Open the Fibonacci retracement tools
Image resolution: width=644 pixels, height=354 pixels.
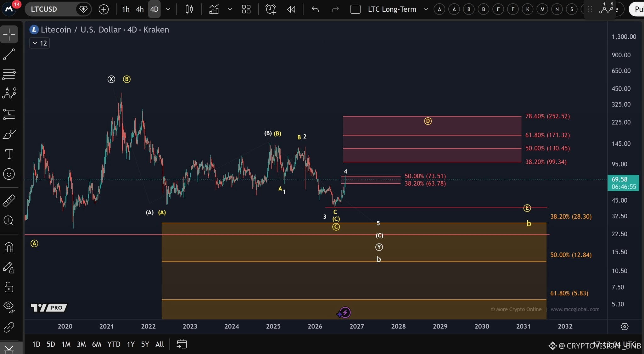[x=9, y=74]
